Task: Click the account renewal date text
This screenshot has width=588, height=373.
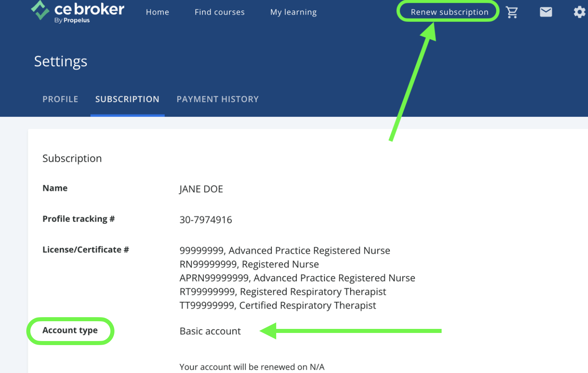Action: click(x=252, y=367)
